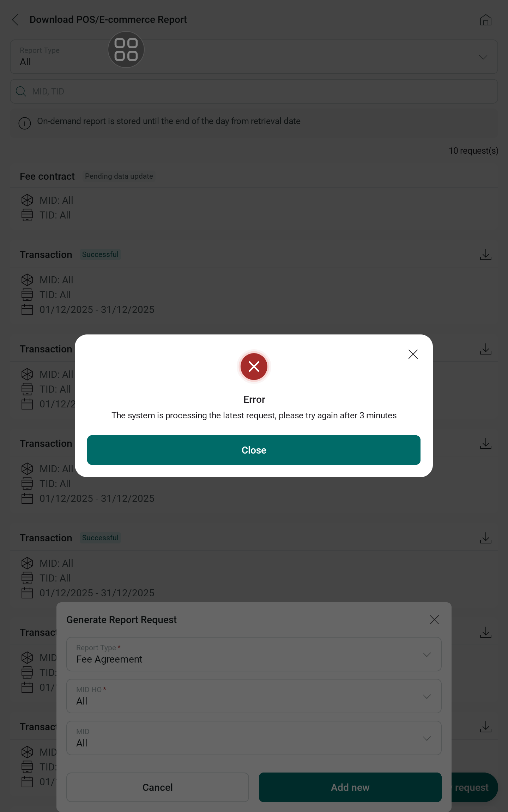
Task: Click the red error cross icon
Action: pos(254,367)
